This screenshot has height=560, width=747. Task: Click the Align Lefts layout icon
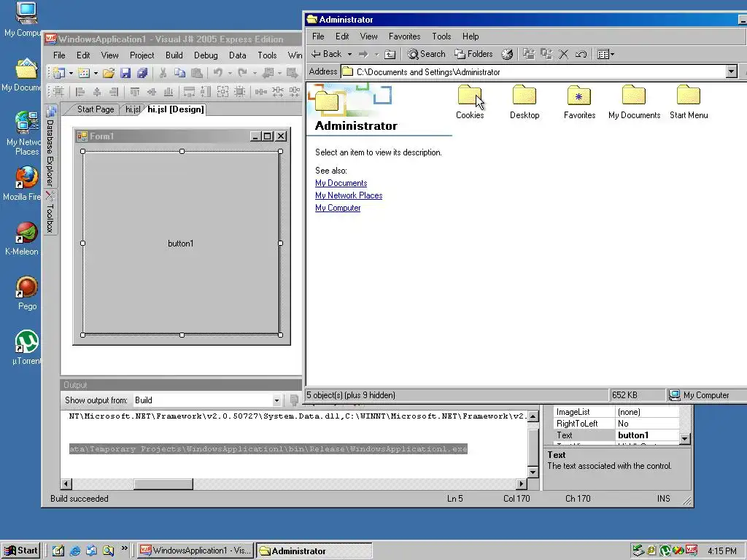pos(80,91)
